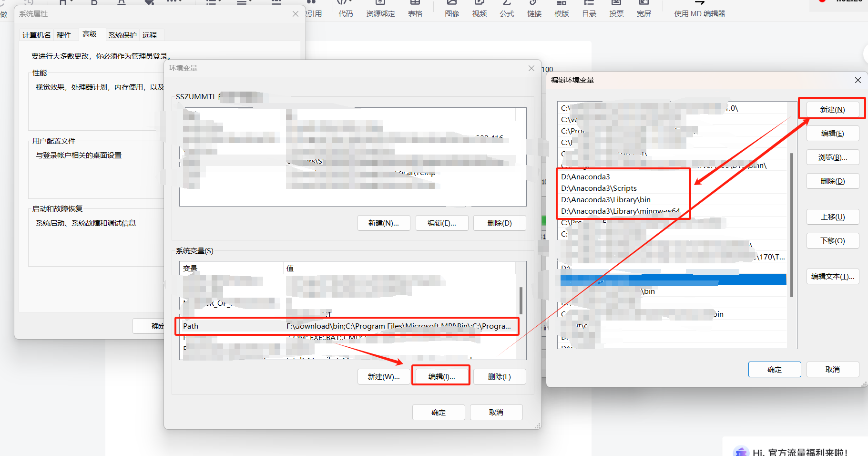Select the D:\Anaconda3\Library\mingw-w64 path entry

[672, 211]
